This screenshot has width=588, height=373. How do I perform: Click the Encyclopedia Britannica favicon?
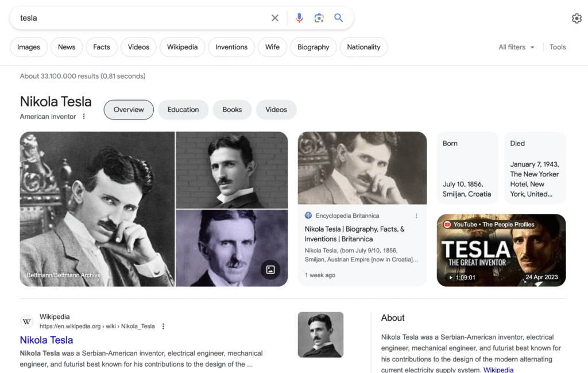308,216
